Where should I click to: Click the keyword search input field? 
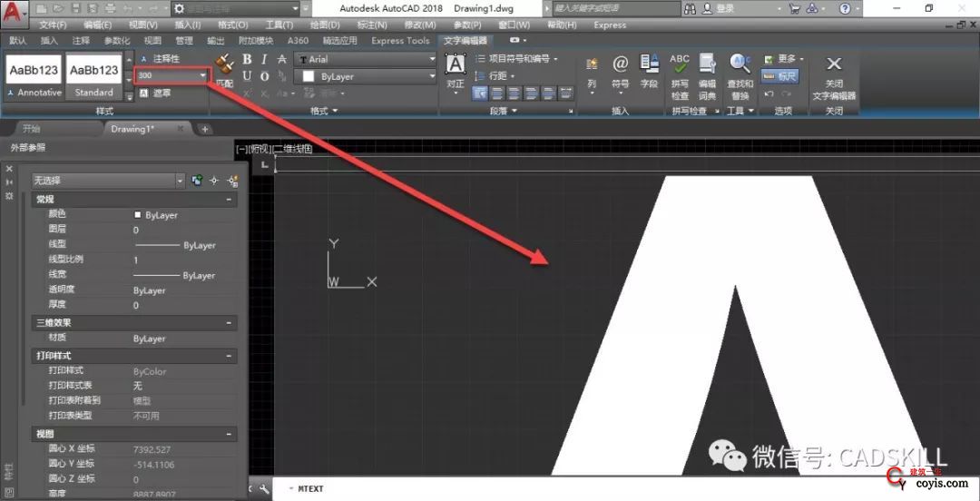(616, 9)
